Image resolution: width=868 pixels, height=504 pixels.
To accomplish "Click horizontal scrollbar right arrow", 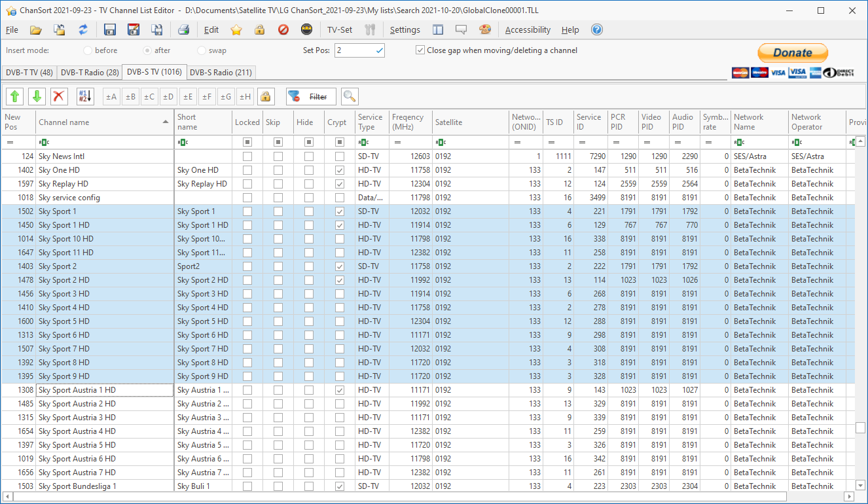I will [849, 497].
